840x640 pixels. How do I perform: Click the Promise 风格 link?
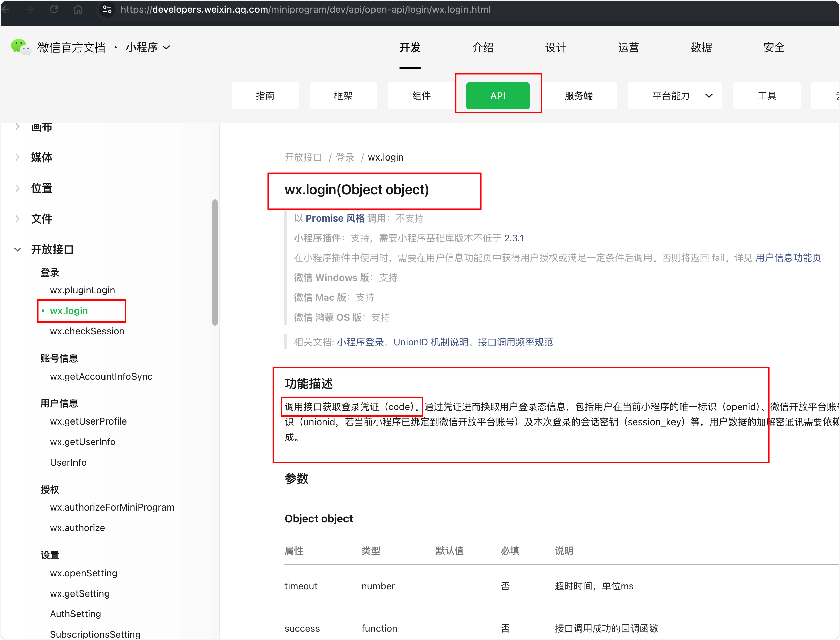click(335, 218)
